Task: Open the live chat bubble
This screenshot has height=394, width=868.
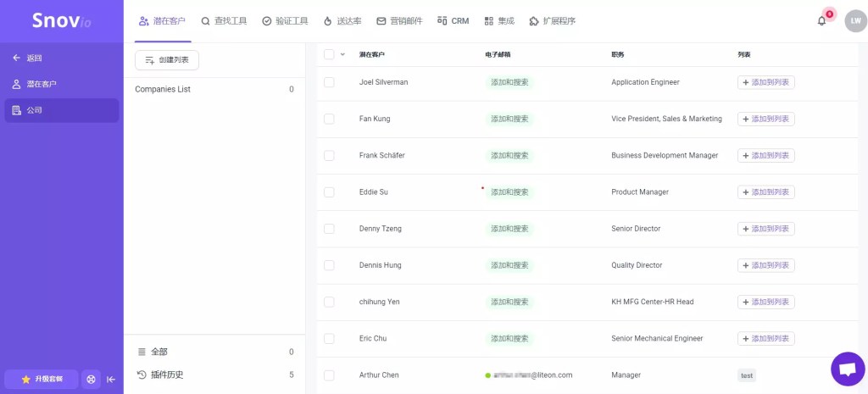Action: 847,369
